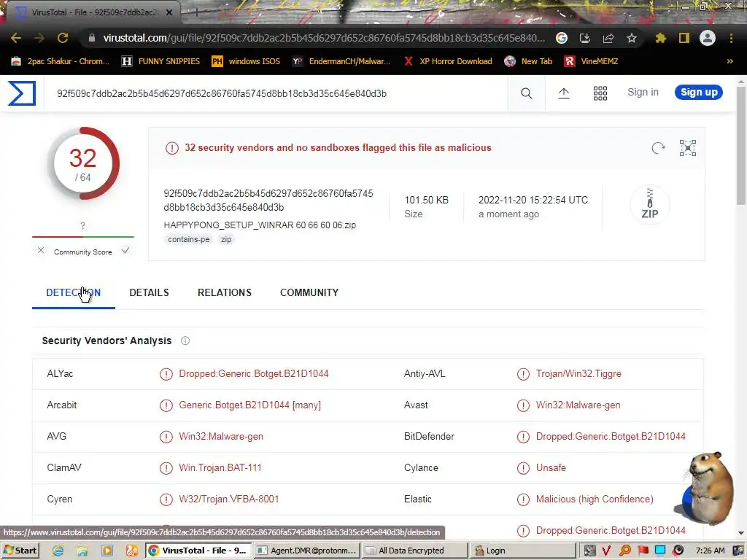This screenshot has width=747, height=560.
Task: Click the Sign in link
Action: pos(643,93)
